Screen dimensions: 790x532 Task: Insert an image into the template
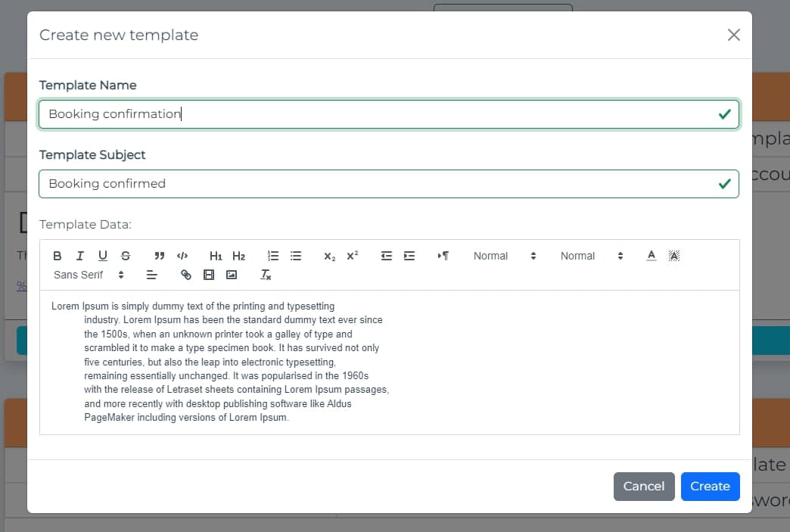pyautogui.click(x=231, y=275)
